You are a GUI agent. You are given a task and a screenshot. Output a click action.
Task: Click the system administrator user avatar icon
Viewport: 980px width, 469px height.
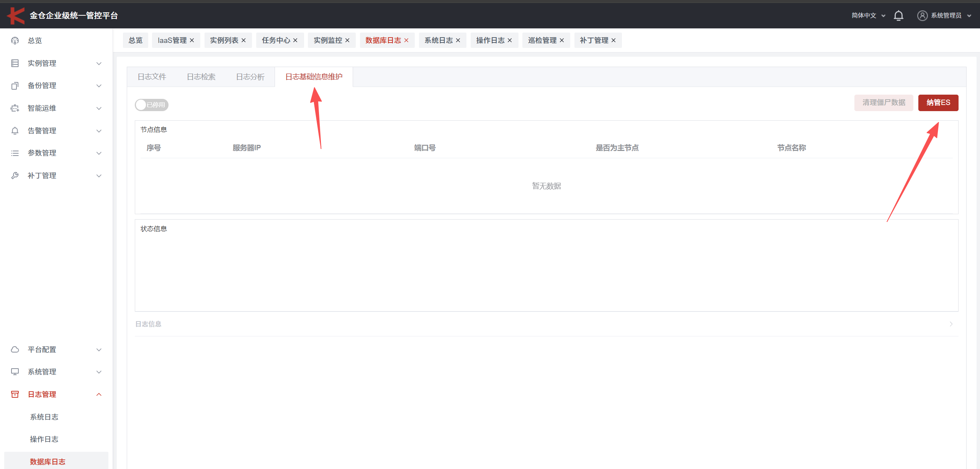coord(922,16)
